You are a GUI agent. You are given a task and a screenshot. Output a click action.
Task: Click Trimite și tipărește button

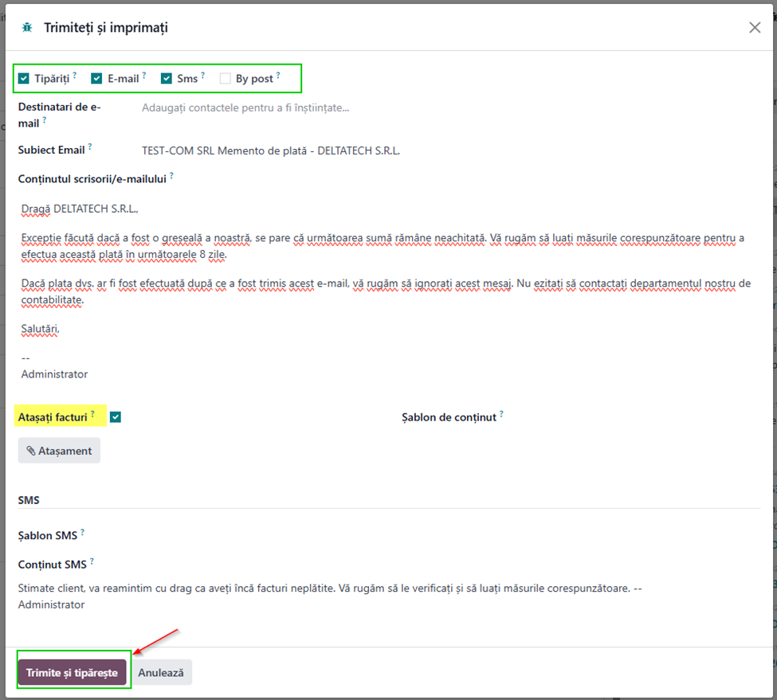(73, 672)
